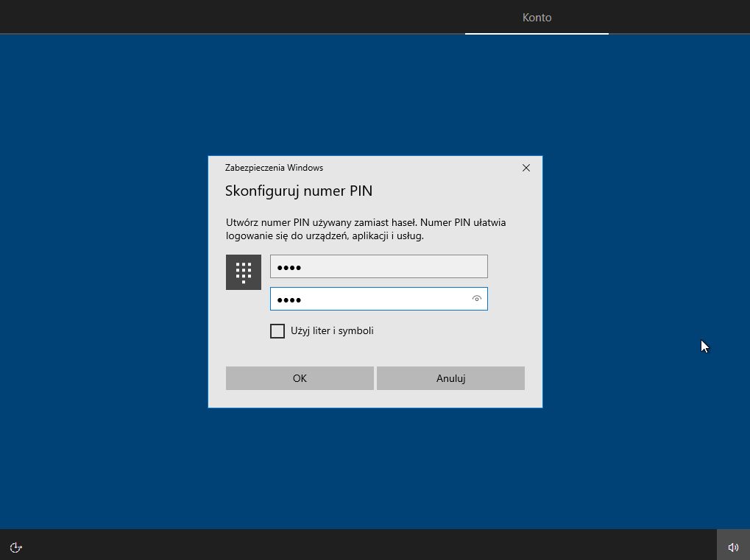The image size is (750, 560).
Task: Click the 'Skonfiguruj numer PIN' heading
Action: pos(299,191)
